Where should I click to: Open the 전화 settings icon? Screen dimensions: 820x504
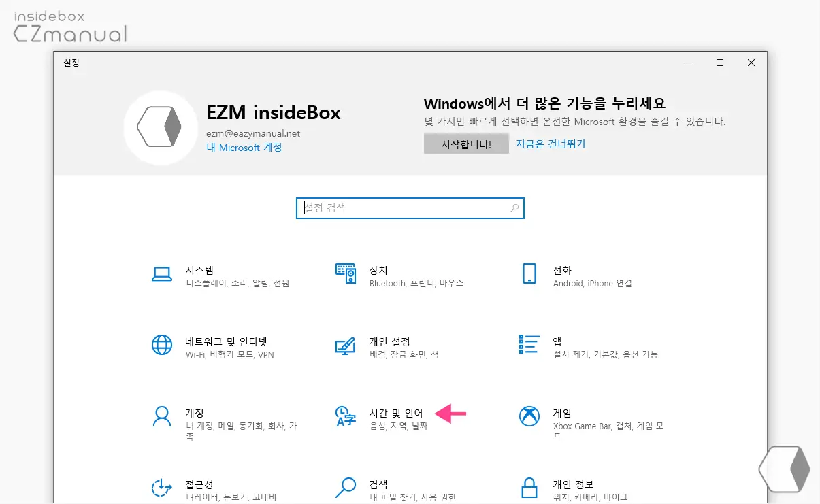click(529, 273)
